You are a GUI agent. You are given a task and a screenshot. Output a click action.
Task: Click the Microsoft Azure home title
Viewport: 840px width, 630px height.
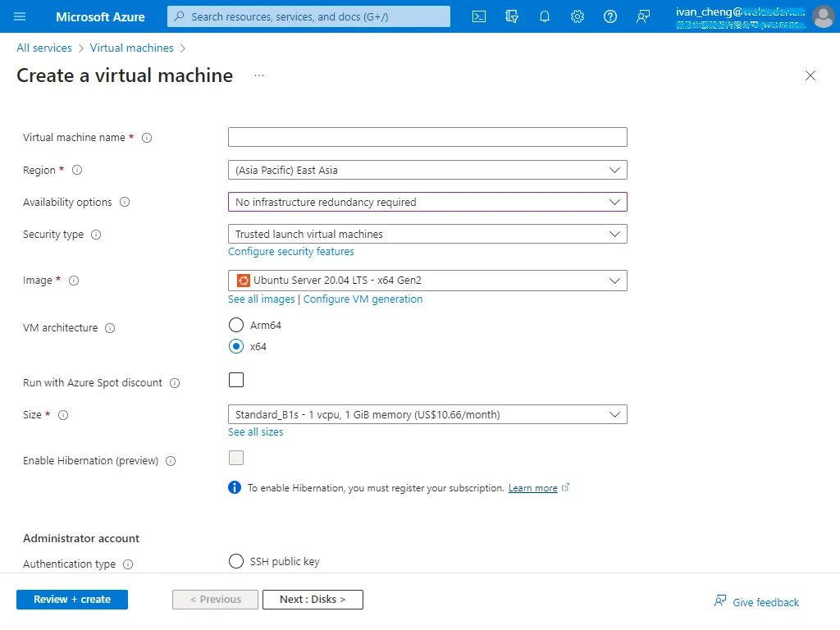coord(100,16)
